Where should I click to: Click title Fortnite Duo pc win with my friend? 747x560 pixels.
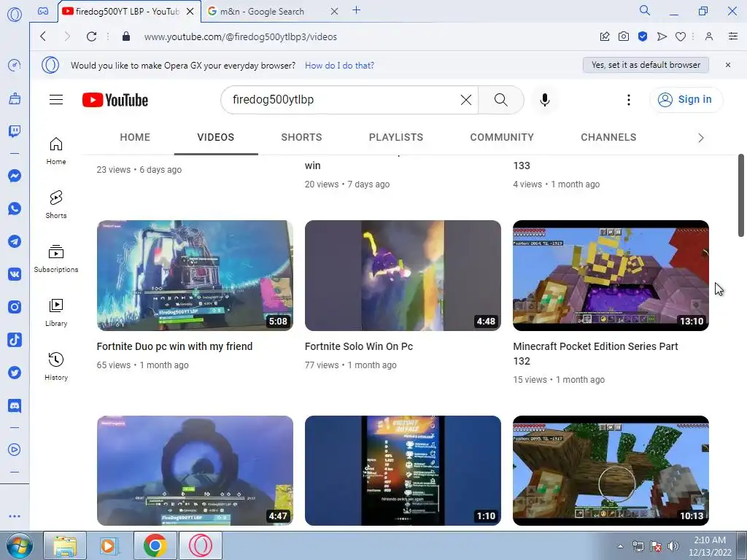point(174,346)
